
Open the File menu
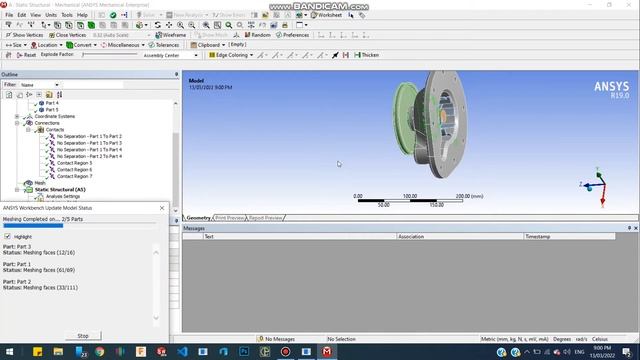click(x=9, y=15)
